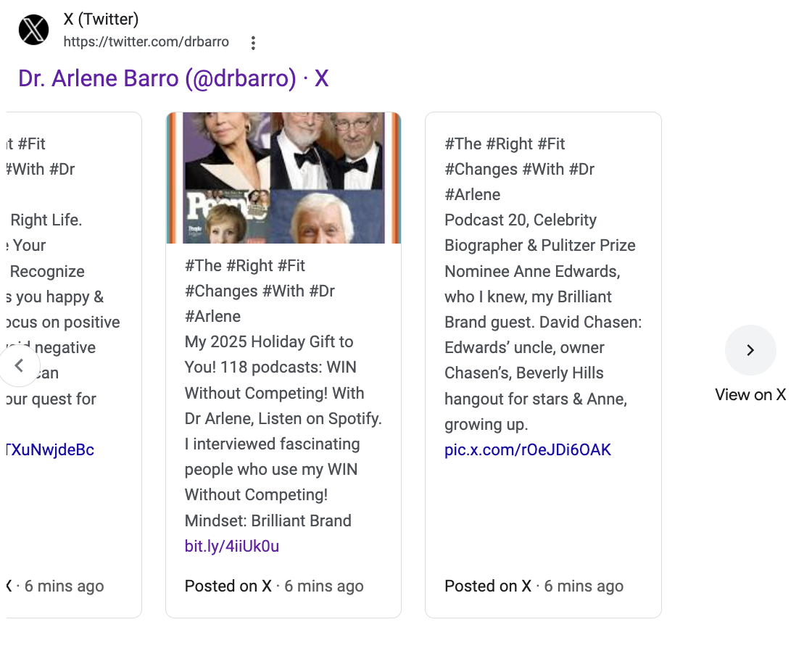Click the twitter.com/drbarro URL text
Screen dimensions: 812x651
146,42
